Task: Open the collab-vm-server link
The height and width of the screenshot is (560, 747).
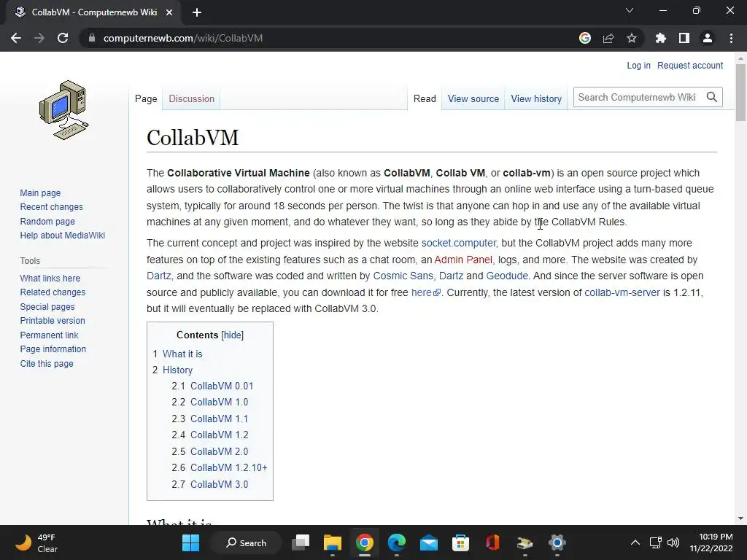Action: pyautogui.click(x=622, y=292)
